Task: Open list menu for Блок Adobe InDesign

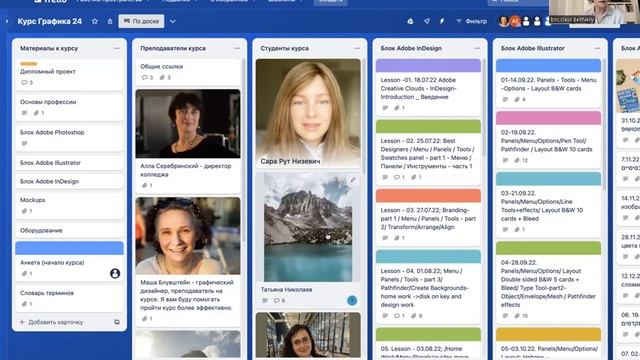Action: (477, 48)
